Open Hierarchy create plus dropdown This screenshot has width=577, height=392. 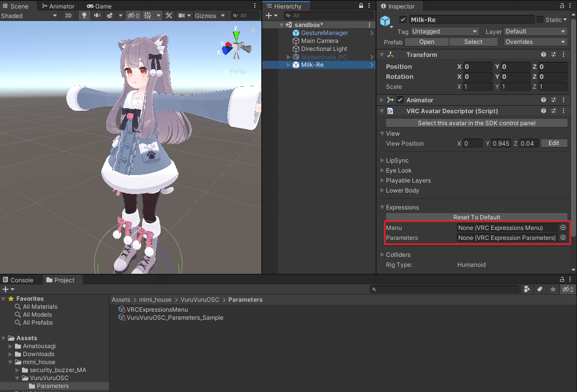pyautogui.click(x=272, y=15)
